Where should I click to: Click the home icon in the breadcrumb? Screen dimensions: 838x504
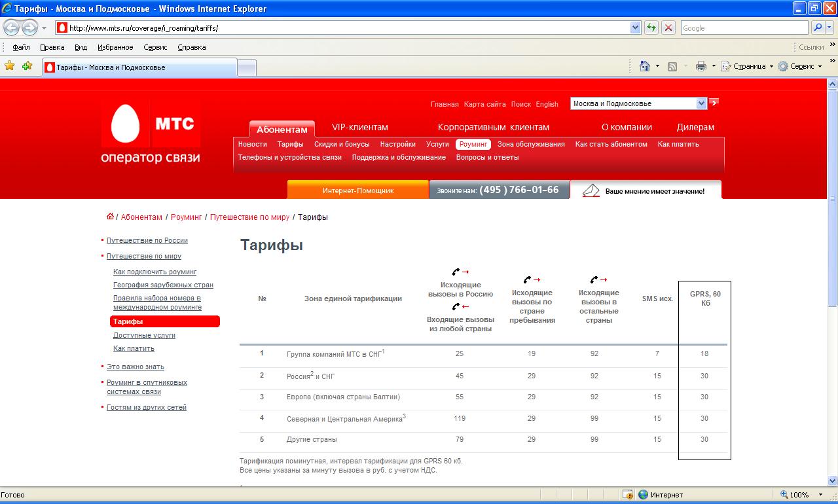tap(110, 217)
